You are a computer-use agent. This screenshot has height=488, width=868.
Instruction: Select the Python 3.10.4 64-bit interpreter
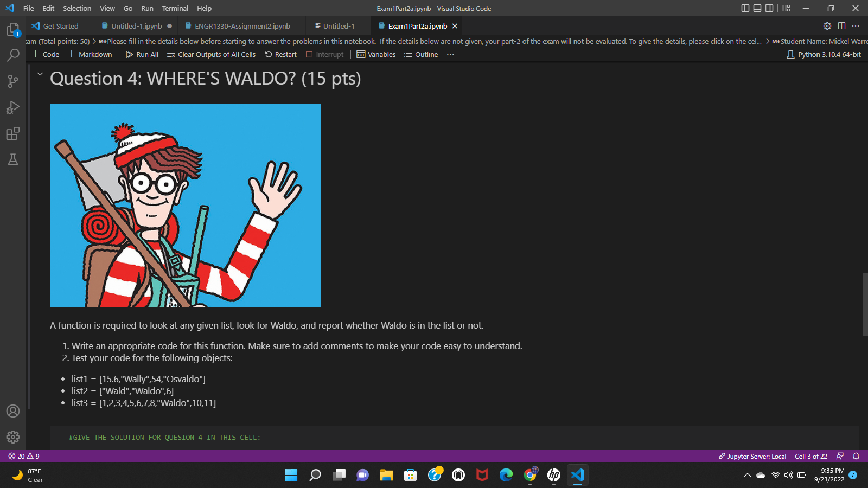click(x=824, y=54)
